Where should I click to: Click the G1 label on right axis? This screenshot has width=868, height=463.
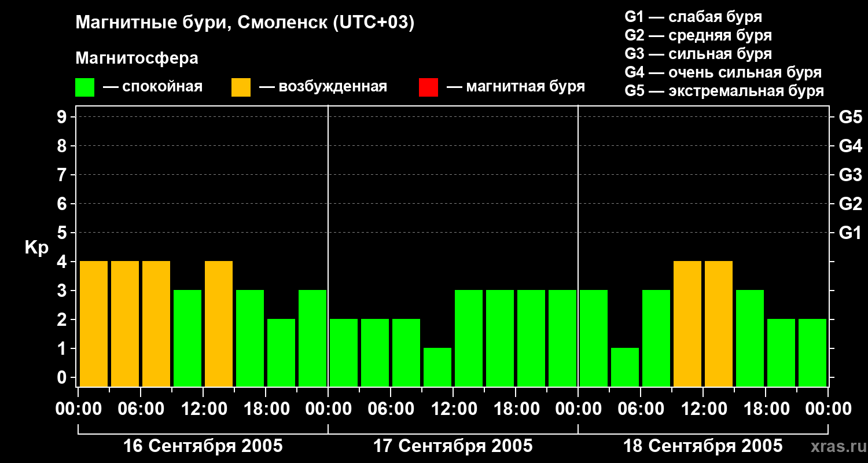click(x=851, y=233)
